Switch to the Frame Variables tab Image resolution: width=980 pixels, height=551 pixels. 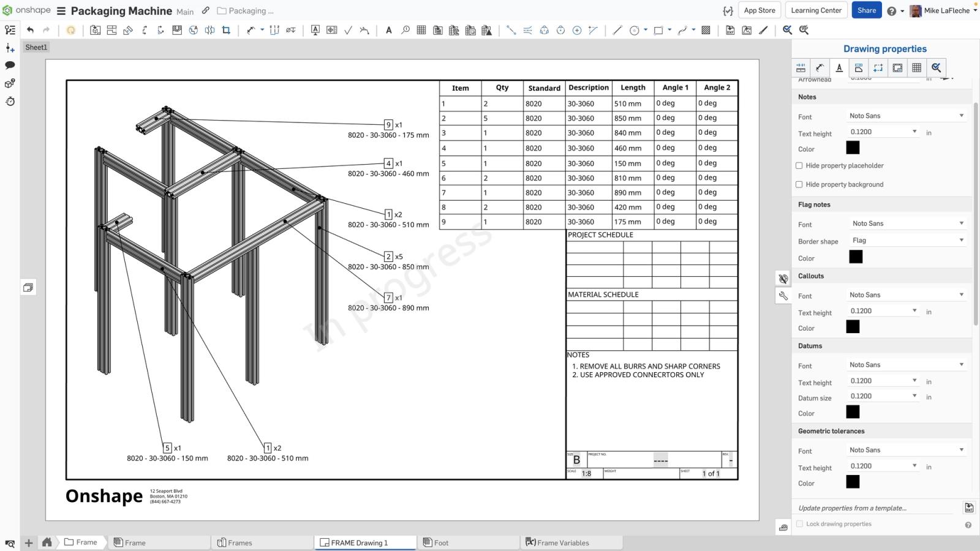point(562,542)
